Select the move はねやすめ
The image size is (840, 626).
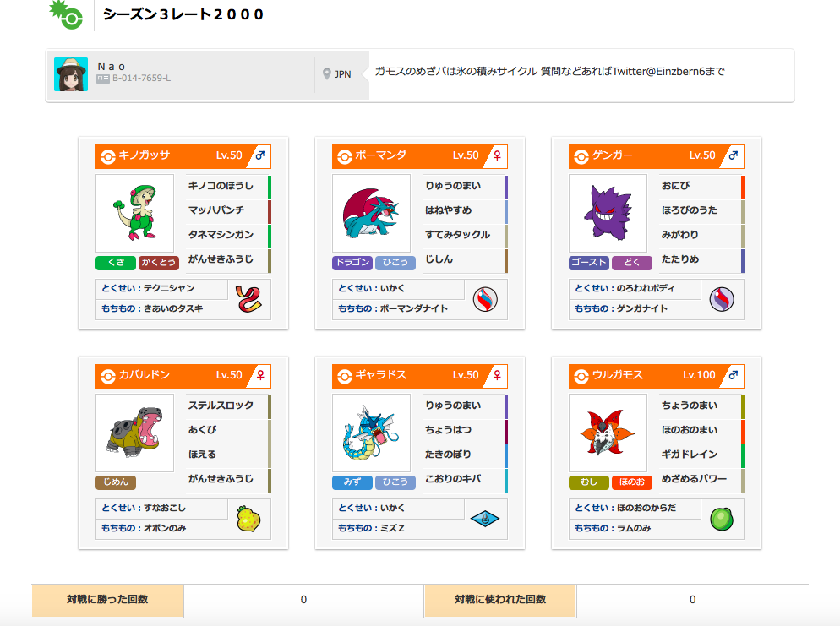[465, 210]
